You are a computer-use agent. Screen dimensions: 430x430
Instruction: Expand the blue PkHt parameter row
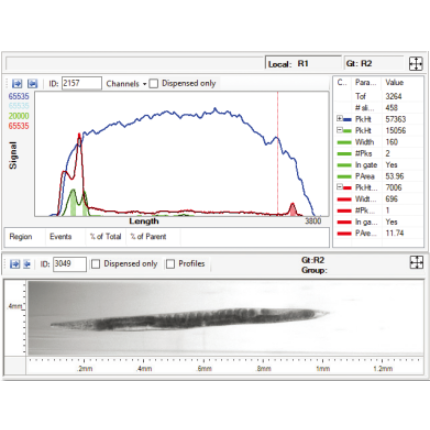339,118
